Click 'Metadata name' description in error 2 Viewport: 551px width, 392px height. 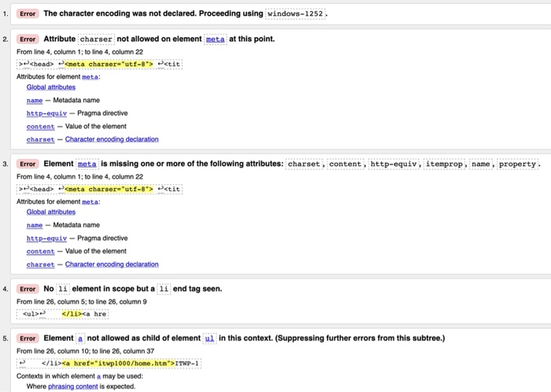click(x=76, y=100)
